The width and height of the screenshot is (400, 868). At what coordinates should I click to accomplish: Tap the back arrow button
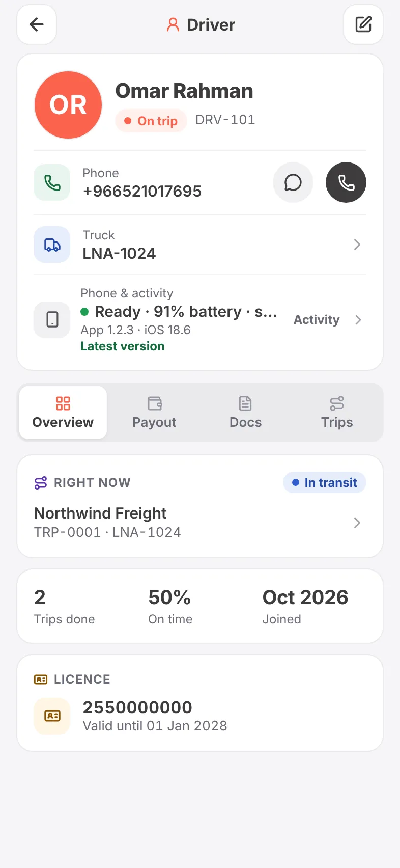pyautogui.click(x=37, y=24)
